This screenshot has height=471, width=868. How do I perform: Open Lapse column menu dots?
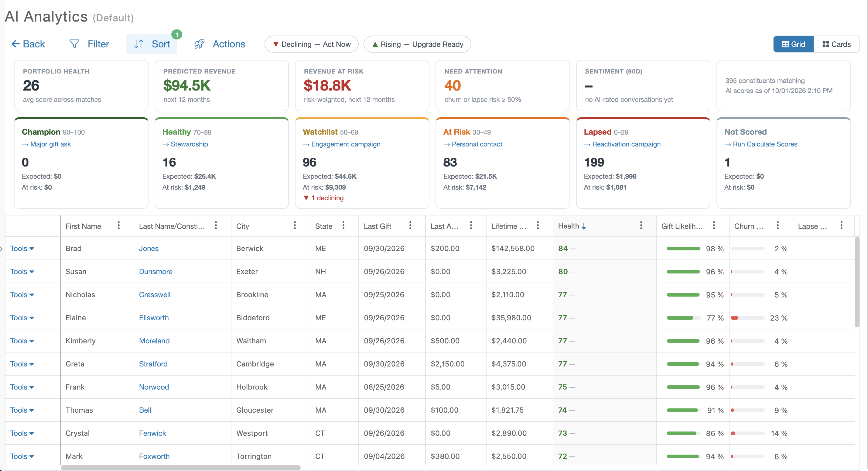[841, 225]
